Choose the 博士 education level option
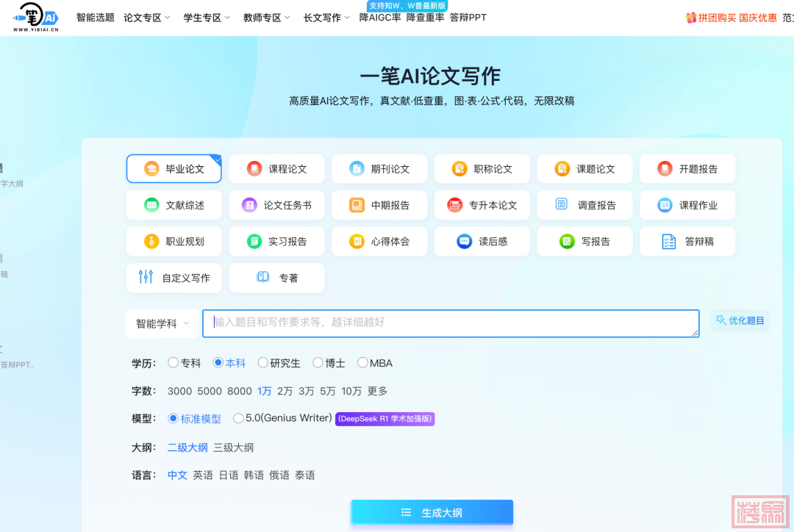Viewport: 794px width, 532px height. point(318,362)
